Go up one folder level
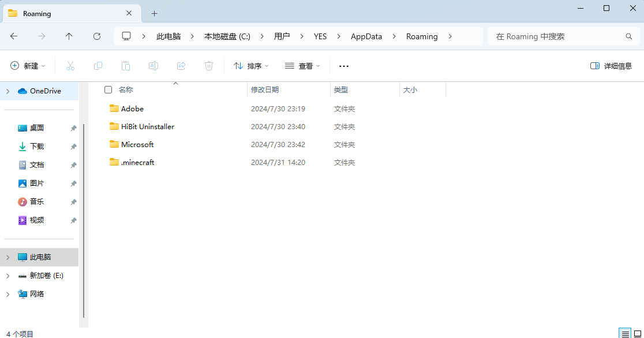The width and height of the screenshot is (644, 338). [69, 36]
